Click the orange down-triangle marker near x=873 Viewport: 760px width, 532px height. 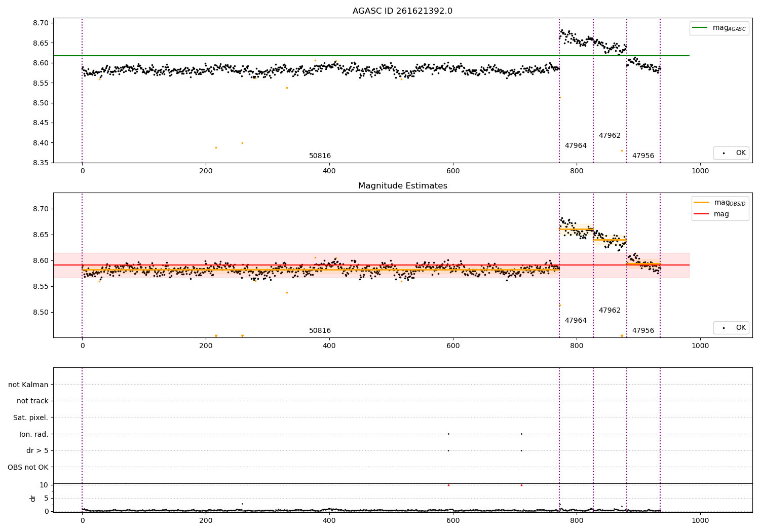[x=622, y=336]
